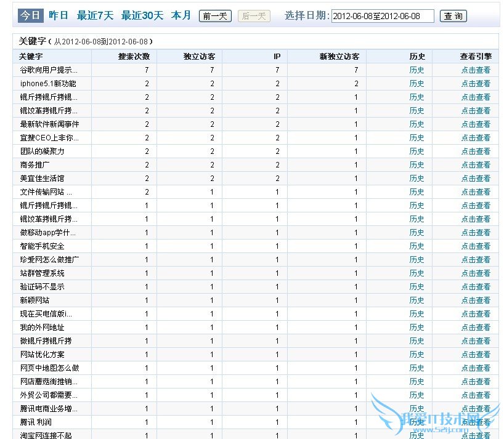Sort by 独立访客 column header
Screen dimensions: 504x439
click(x=199, y=57)
